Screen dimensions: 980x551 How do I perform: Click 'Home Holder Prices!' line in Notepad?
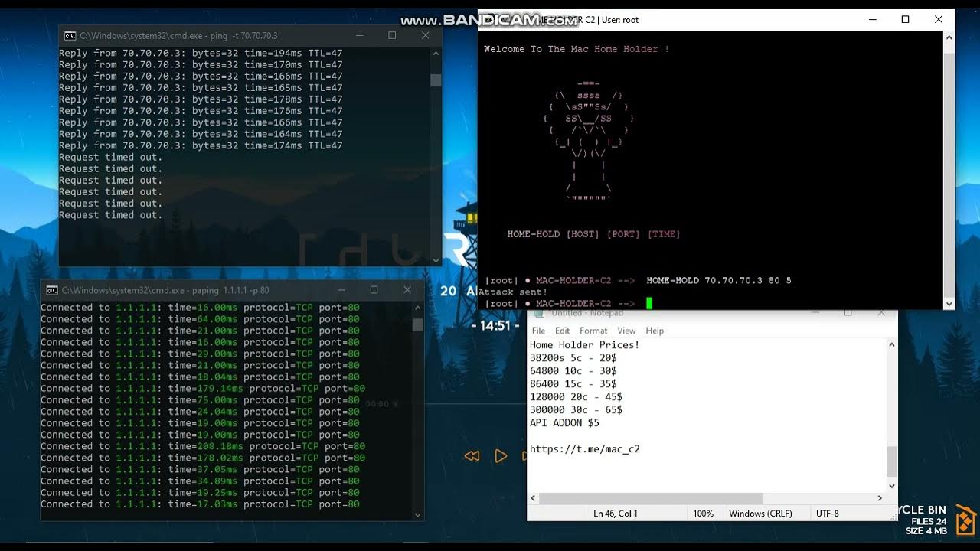tap(585, 345)
